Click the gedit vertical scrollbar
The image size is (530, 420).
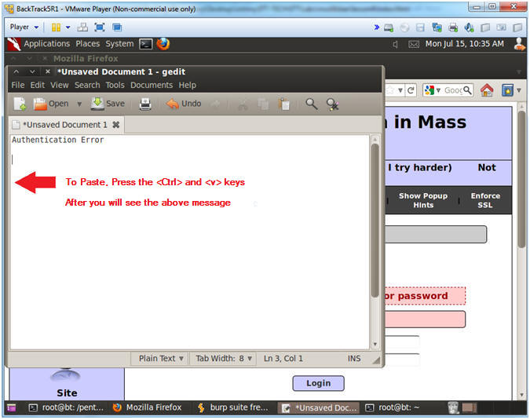pyautogui.click(x=375, y=221)
